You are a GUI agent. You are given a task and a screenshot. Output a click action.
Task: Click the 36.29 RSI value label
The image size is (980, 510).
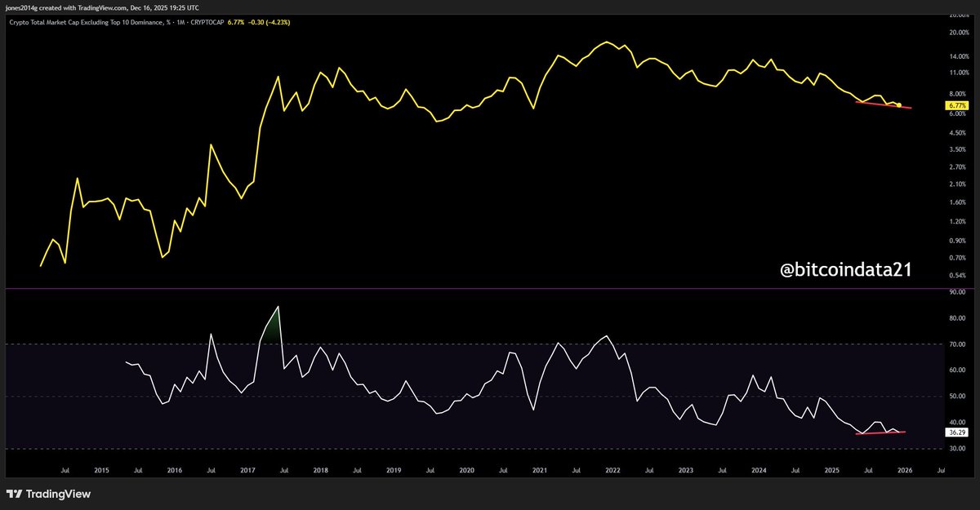[957, 432]
